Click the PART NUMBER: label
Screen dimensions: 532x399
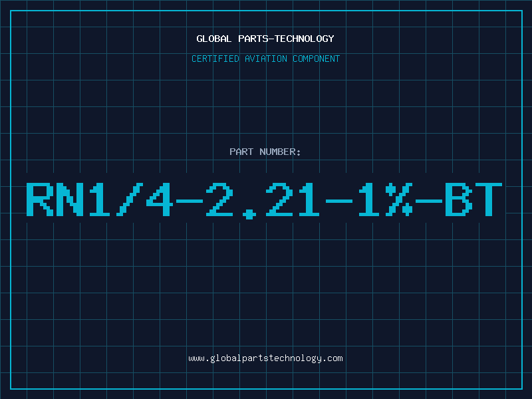point(265,152)
